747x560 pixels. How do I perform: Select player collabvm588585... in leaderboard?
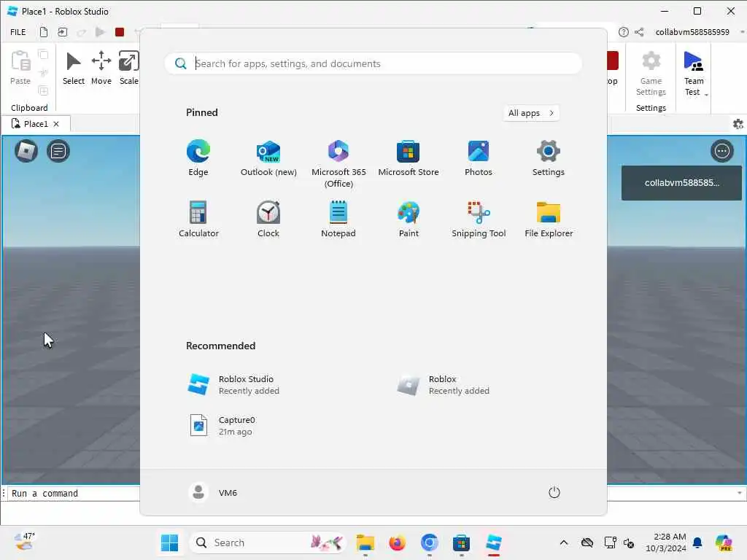(x=681, y=183)
